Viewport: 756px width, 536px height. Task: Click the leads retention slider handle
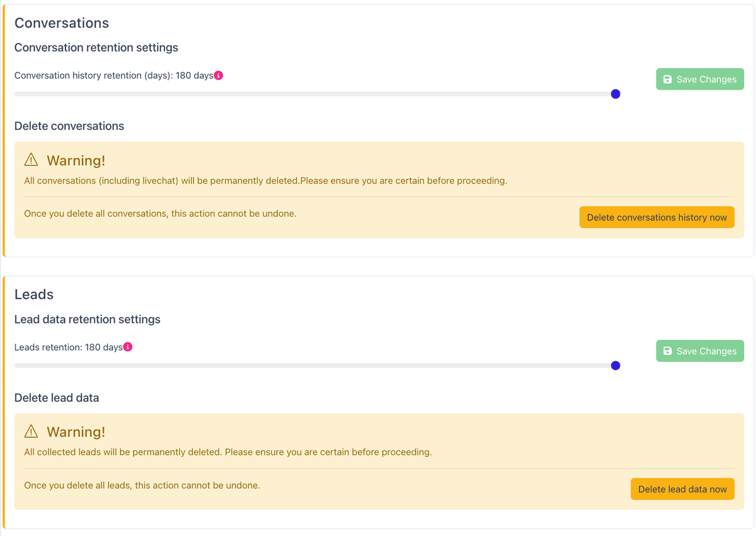(616, 366)
